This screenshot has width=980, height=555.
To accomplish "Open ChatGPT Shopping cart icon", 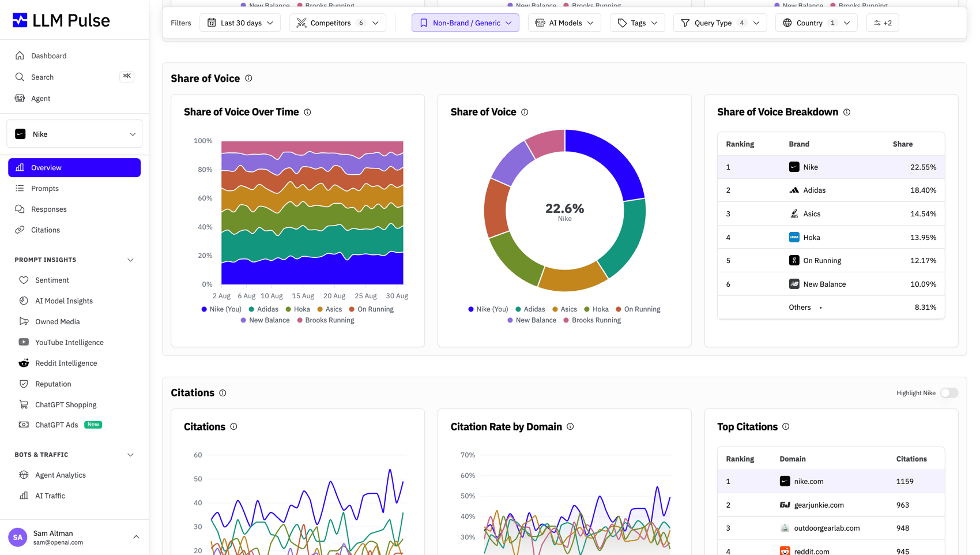I will [x=24, y=405].
